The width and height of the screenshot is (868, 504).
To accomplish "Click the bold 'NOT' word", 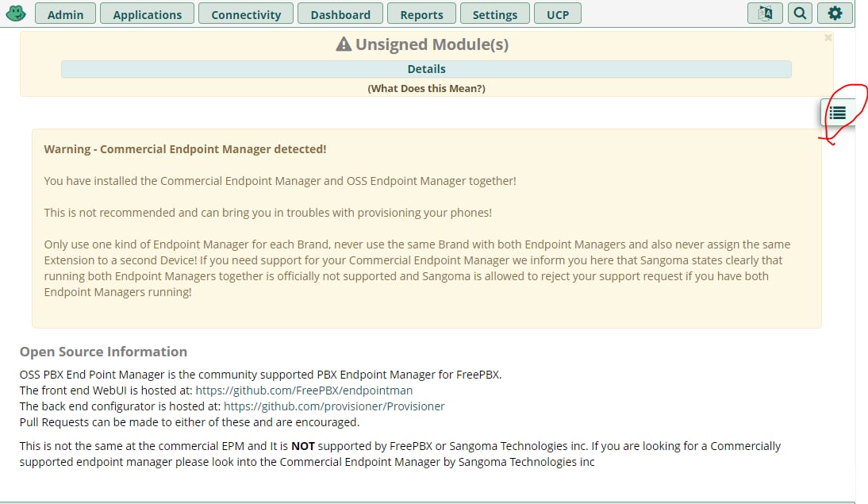I will 303,446.
